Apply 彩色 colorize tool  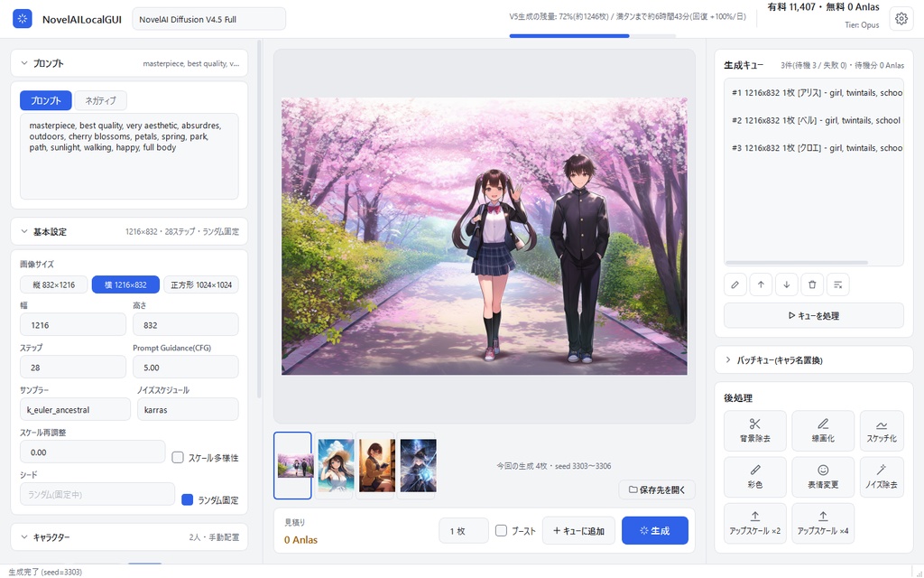(x=755, y=477)
